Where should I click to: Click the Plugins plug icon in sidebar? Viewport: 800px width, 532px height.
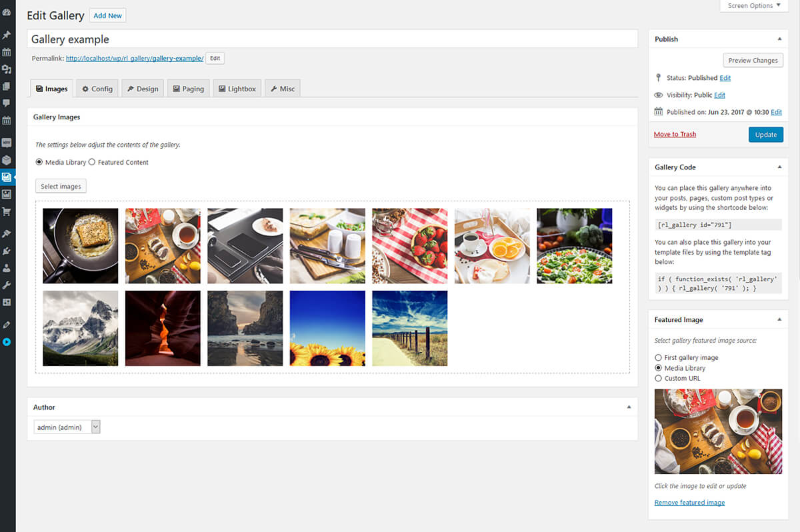7,233
